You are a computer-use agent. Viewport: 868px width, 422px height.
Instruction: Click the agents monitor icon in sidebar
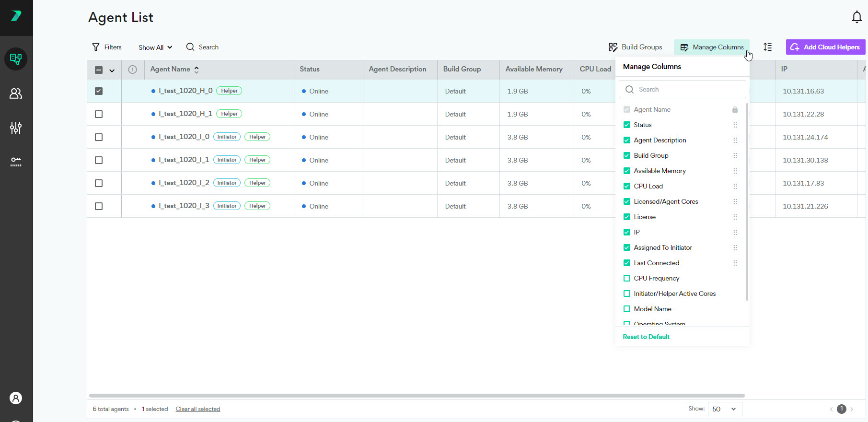[x=16, y=59]
